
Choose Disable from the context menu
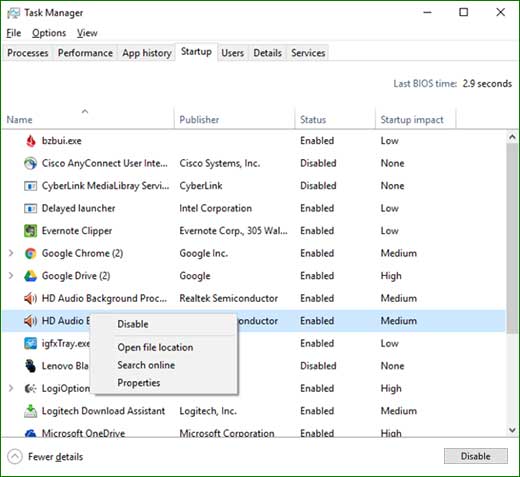(133, 324)
